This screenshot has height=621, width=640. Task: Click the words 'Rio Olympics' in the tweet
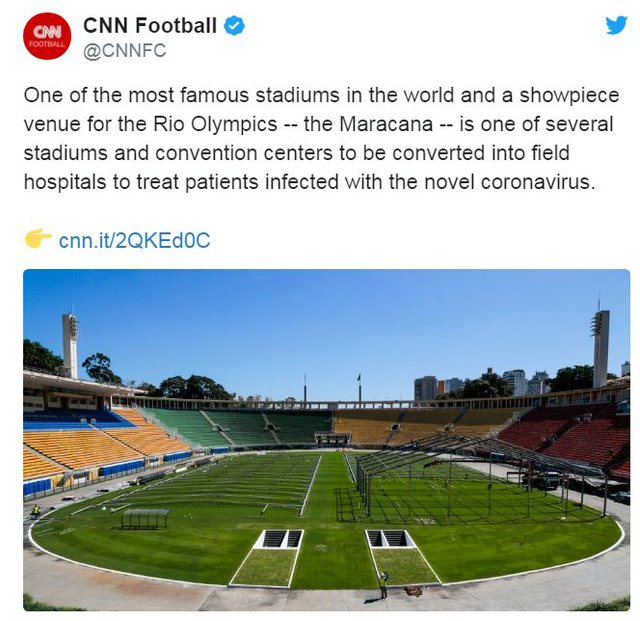tap(215, 124)
